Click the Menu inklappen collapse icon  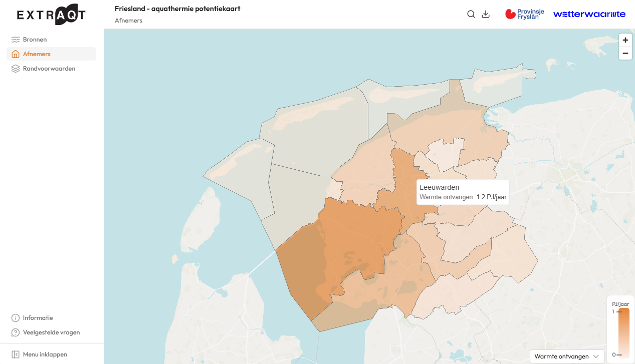[x=16, y=354]
